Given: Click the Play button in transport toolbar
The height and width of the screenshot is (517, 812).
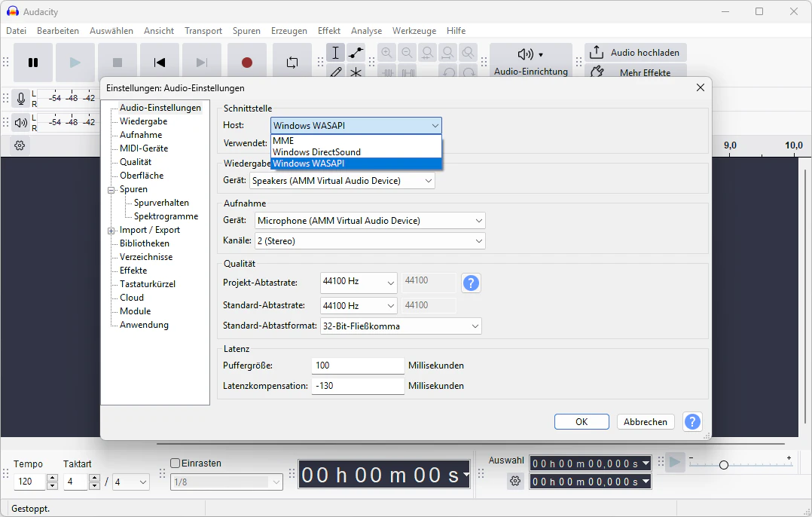Looking at the screenshot, I should 75,63.
